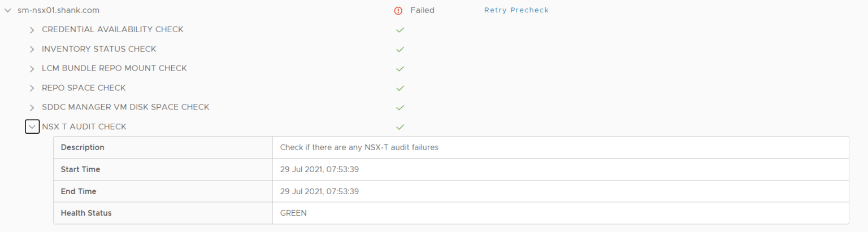Image resolution: width=868 pixels, height=232 pixels.
Task: Collapse the NSX T Audit Check details
Action: click(x=32, y=127)
